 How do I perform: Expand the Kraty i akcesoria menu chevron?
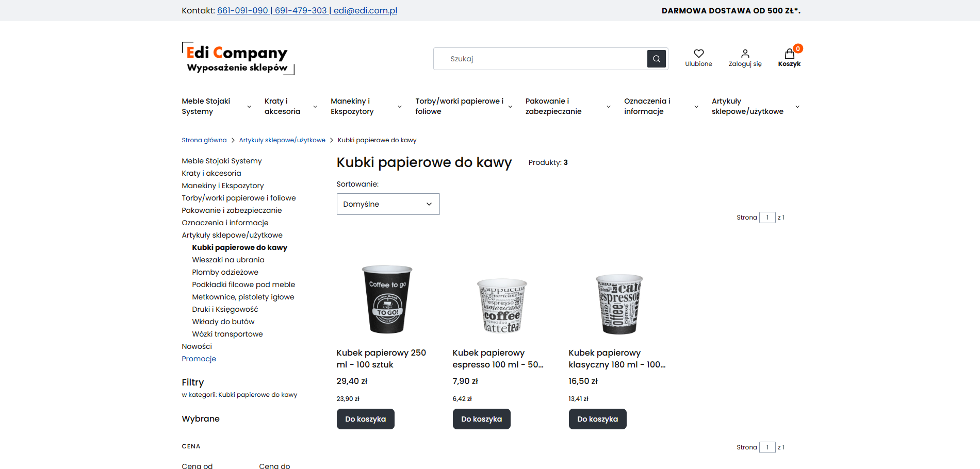pos(315,107)
